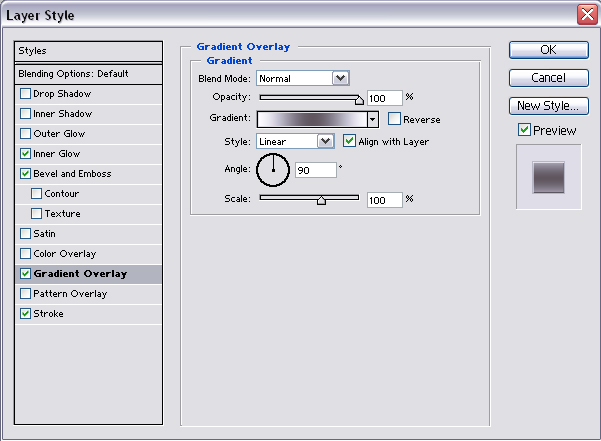601x441 pixels.
Task: Click the angle dial control
Action: pyautogui.click(x=272, y=170)
